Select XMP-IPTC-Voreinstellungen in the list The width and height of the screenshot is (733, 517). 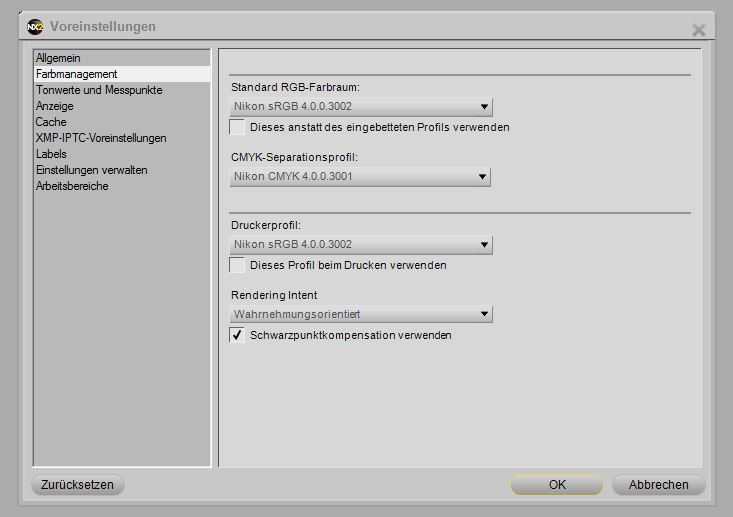(x=122, y=138)
